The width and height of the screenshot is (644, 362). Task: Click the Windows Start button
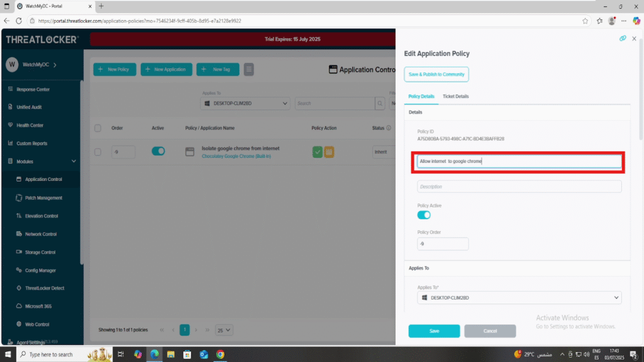coord(8,354)
